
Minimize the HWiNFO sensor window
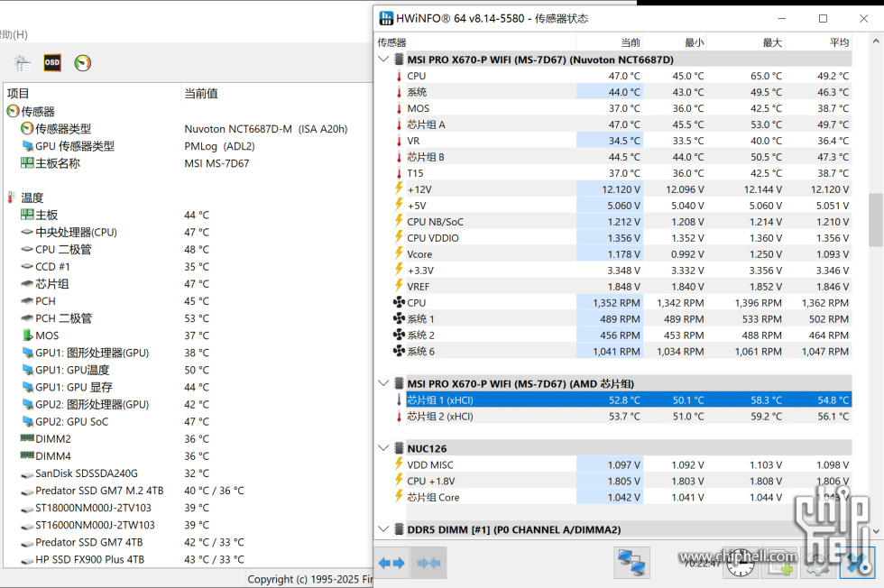[782, 19]
